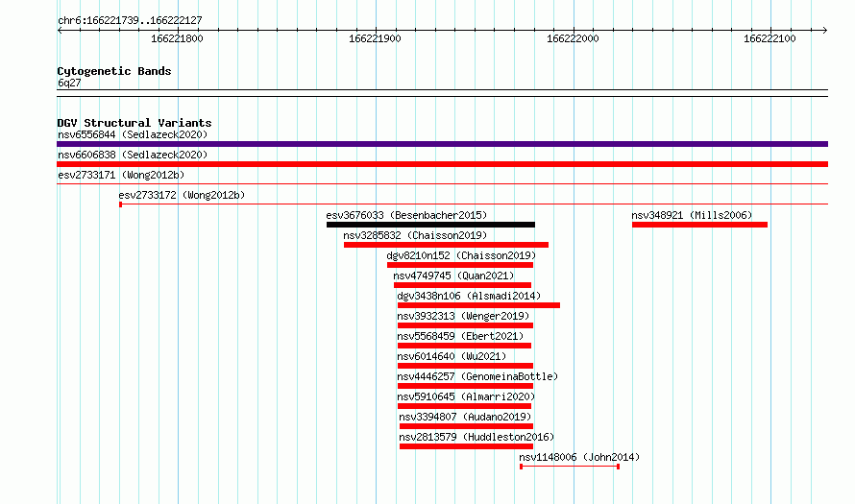The height and width of the screenshot is (504, 855).
Task: Open the esv2733172 (Wong2012b) label
Action: [182, 195]
